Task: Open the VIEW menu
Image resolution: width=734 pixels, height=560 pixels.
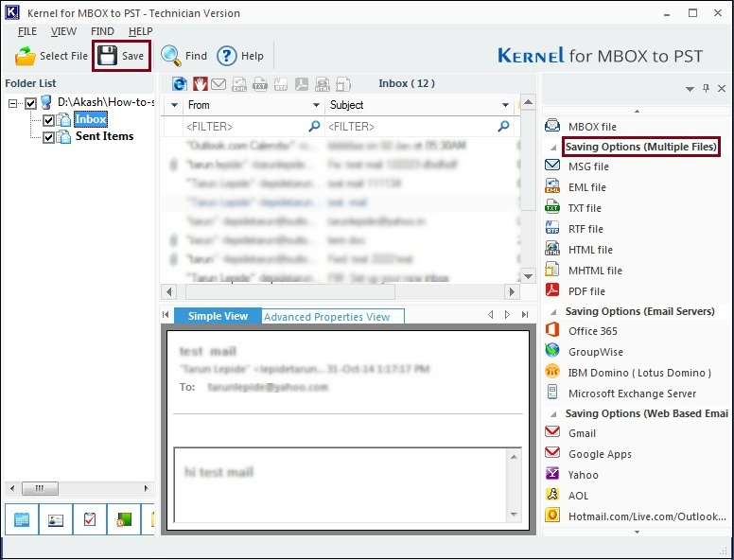Action: (63, 31)
